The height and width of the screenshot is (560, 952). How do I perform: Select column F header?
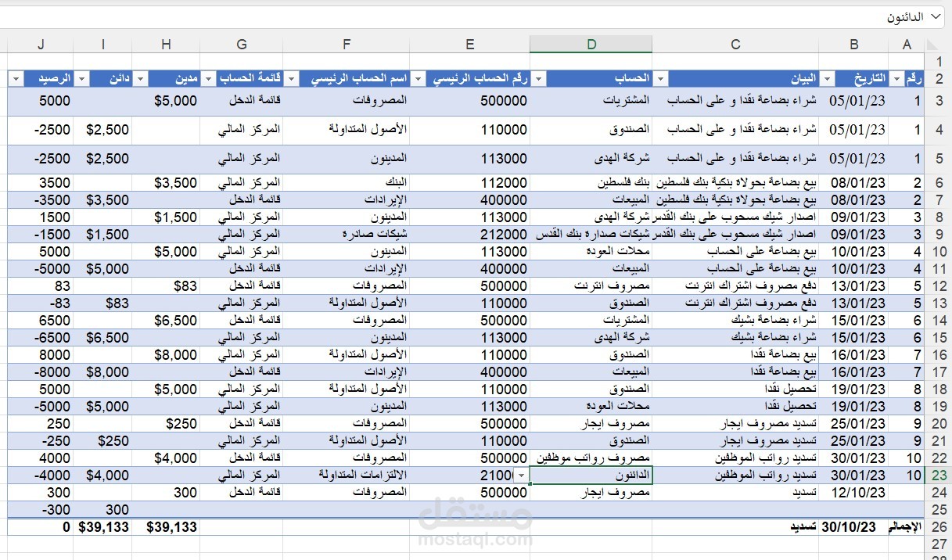(x=346, y=45)
